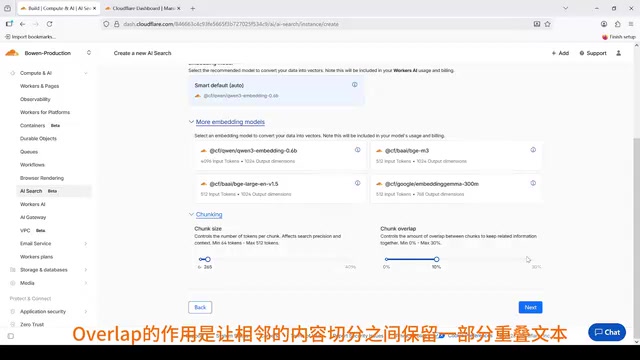Go back in browser history

pyautogui.click(x=22, y=24)
